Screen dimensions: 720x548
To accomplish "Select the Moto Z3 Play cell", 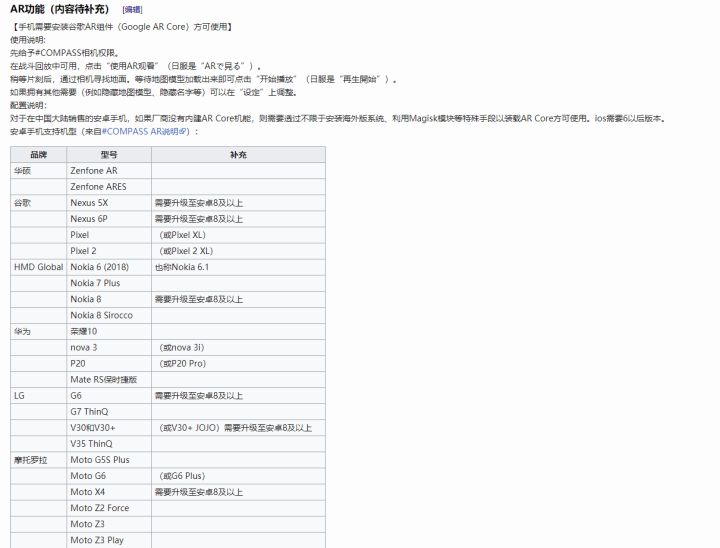I will pyautogui.click(x=109, y=541).
